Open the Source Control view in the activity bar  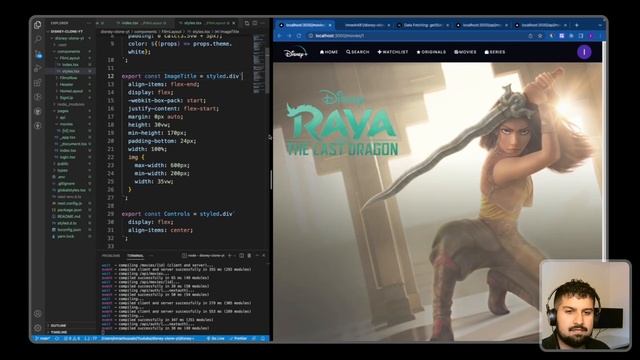(x=38, y=54)
